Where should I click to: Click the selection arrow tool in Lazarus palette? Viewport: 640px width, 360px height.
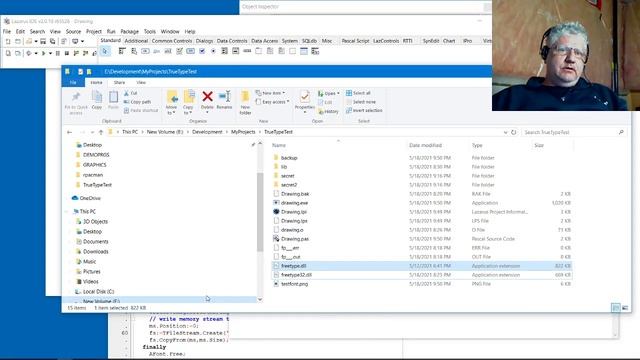coord(105,51)
